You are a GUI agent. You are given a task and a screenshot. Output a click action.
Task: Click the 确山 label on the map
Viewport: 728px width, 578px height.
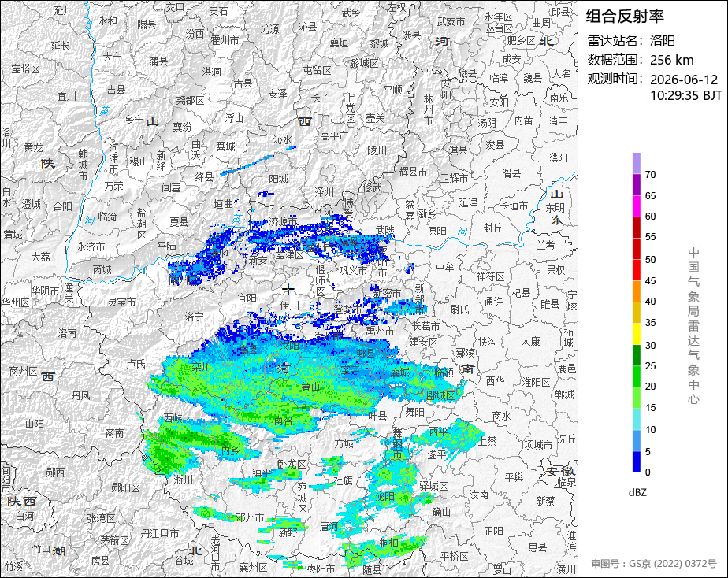pyautogui.click(x=441, y=512)
